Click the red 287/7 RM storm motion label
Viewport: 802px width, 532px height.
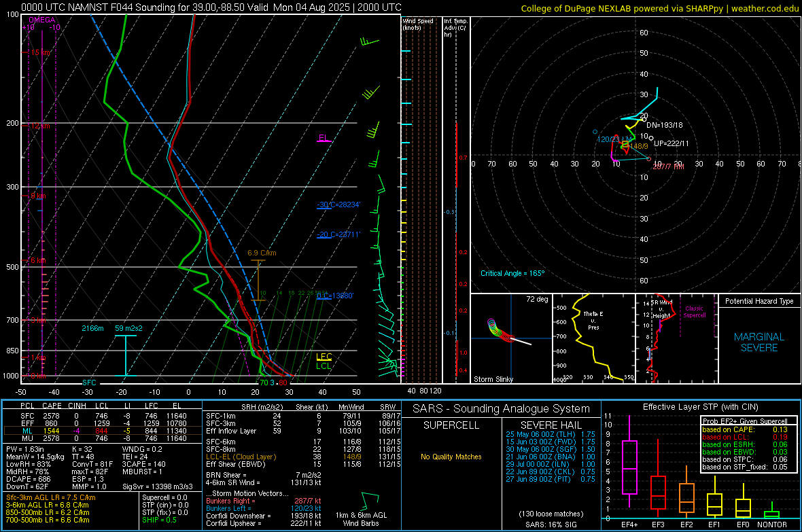click(x=668, y=166)
